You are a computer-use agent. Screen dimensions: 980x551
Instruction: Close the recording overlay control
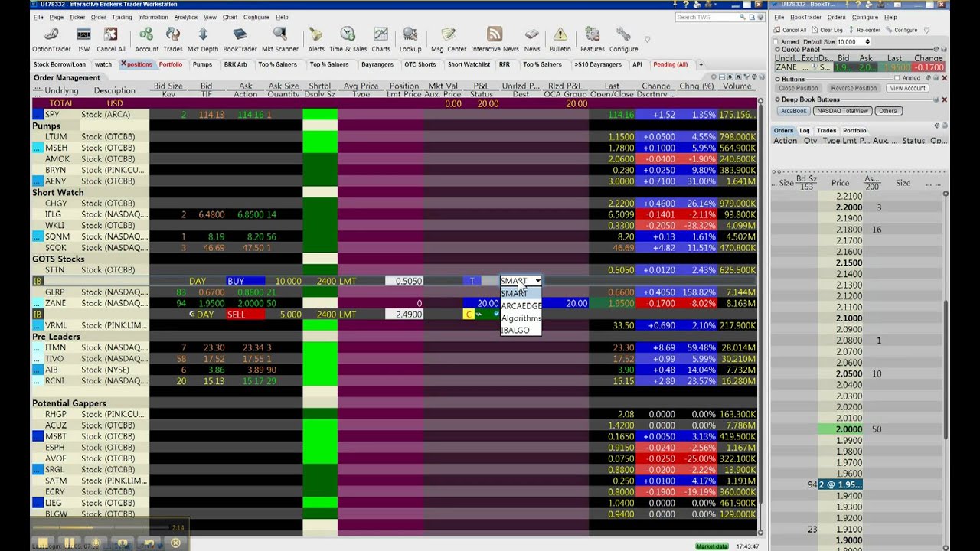pos(175,543)
